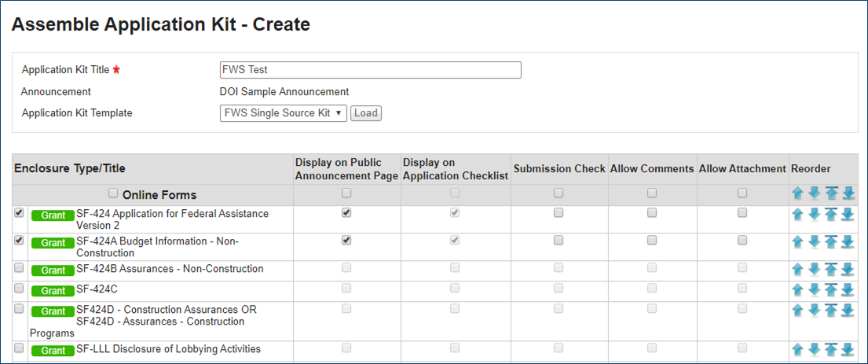Enable Submission Check for SF-424A Budget Information

pos(558,241)
